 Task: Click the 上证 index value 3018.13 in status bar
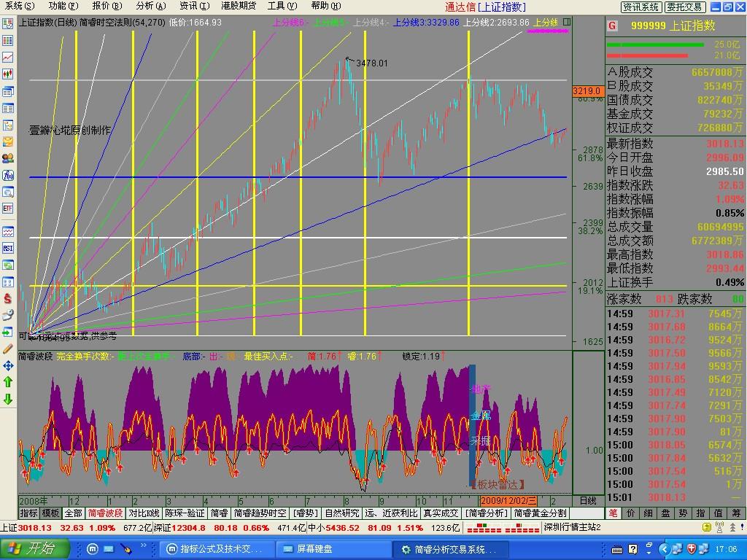(x=35, y=528)
